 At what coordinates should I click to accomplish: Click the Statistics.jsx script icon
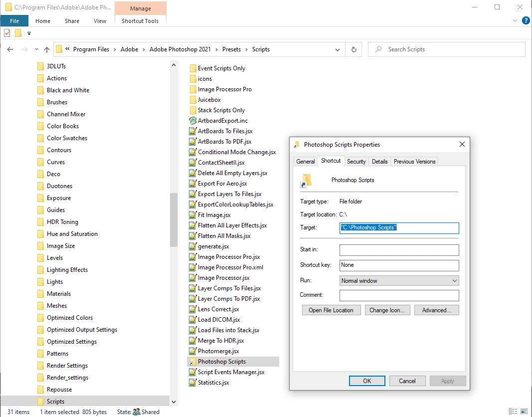tap(192, 383)
